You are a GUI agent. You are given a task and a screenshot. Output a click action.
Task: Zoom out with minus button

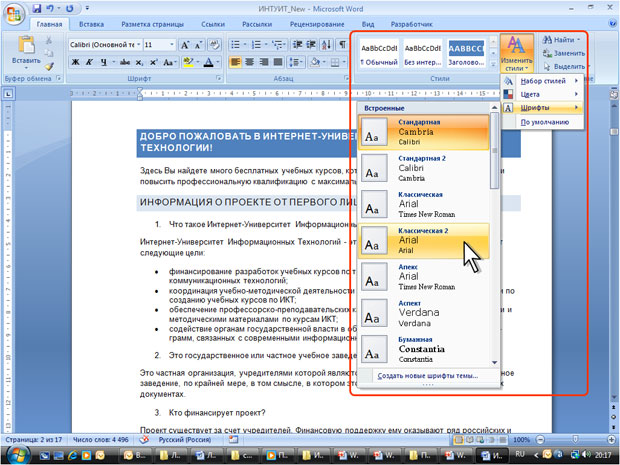540,439
